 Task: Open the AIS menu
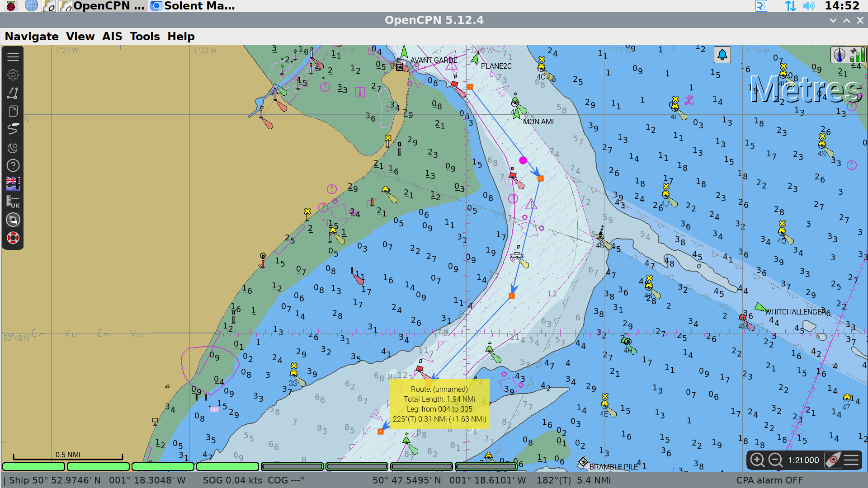(112, 36)
